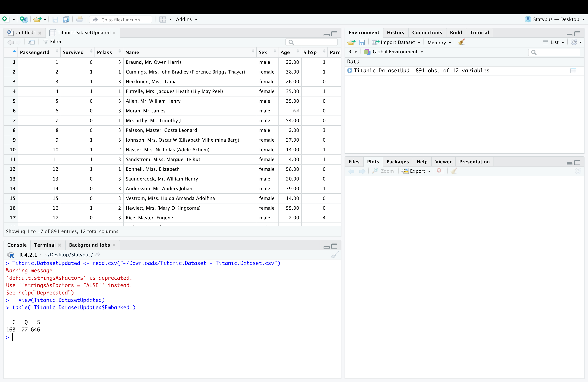Image resolution: width=588 pixels, height=382 pixels.
Task: Clear environment objects with the broom icon
Action: click(461, 42)
